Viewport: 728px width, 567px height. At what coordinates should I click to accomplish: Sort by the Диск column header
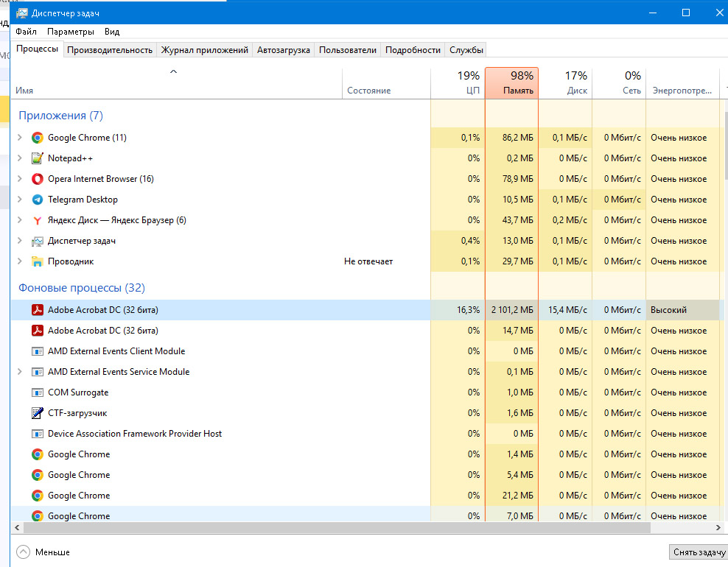pos(565,83)
